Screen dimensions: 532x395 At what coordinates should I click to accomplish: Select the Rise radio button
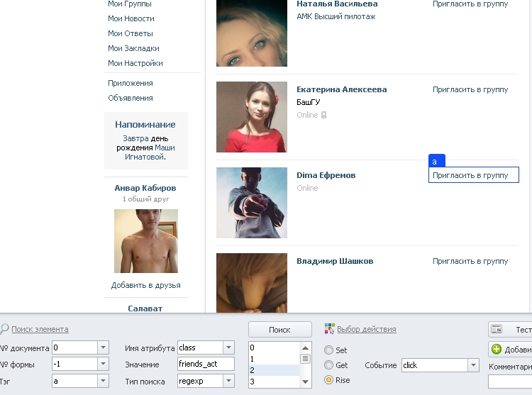pos(328,379)
